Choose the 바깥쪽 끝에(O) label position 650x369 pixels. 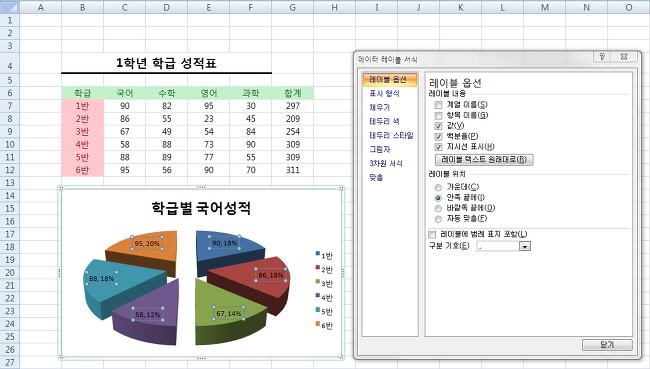pyautogui.click(x=438, y=208)
